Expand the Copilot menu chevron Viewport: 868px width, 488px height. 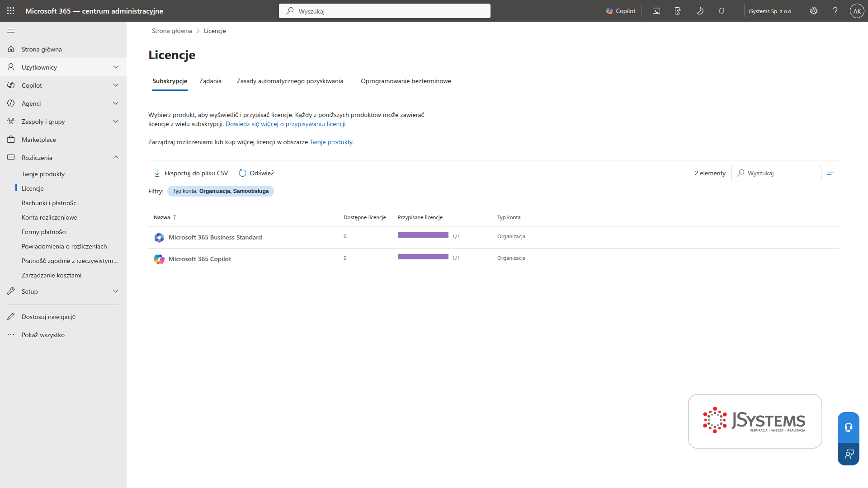[x=116, y=85]
